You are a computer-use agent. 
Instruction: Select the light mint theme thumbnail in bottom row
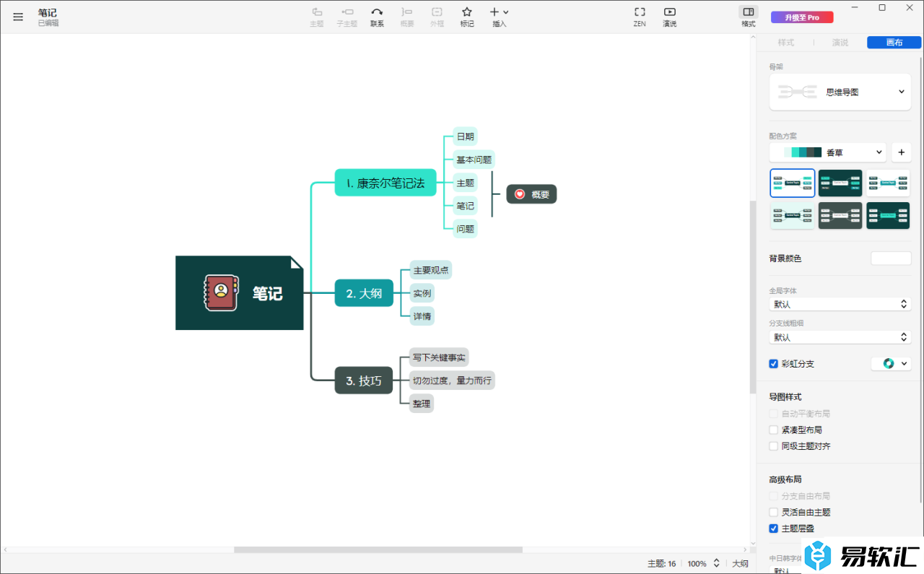(x=793, y=215)
